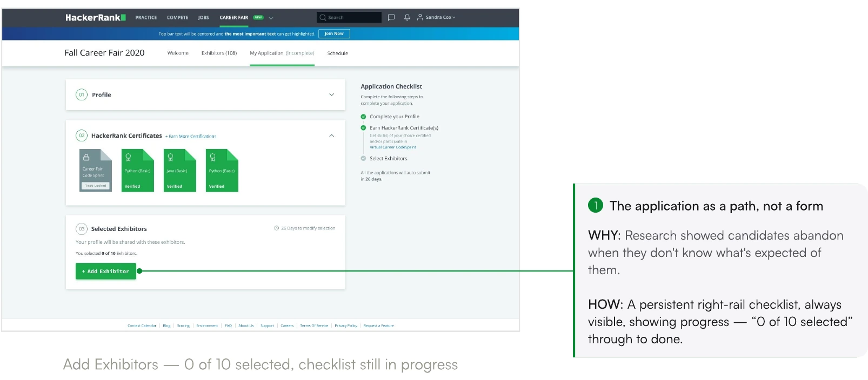Click the lock icon on Career Fair Code Sprint
This screenshot has width=868, height=380.
click(x=86, y=157)
